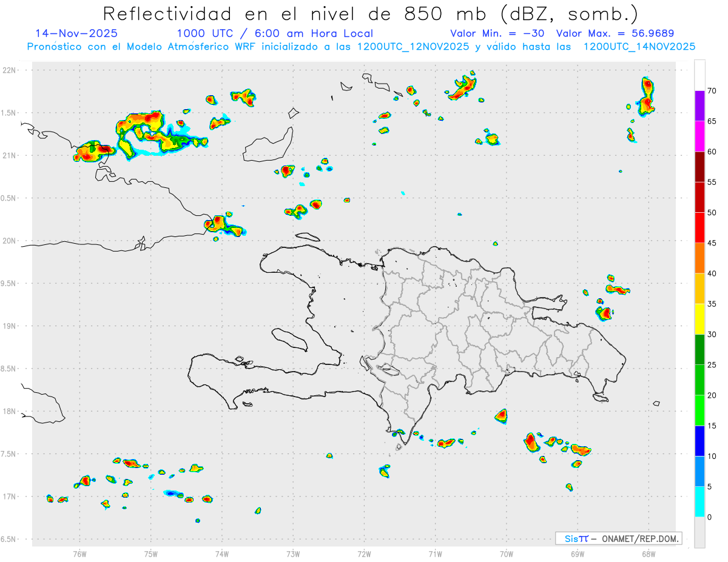The width and height of the screenshot is (728, 562).
Task: Click the 73W longitude label
Action: click(x=293, y=553)
